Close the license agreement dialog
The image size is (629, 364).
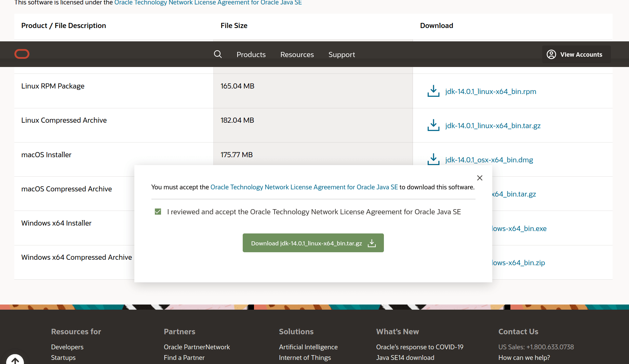[480, 178]
